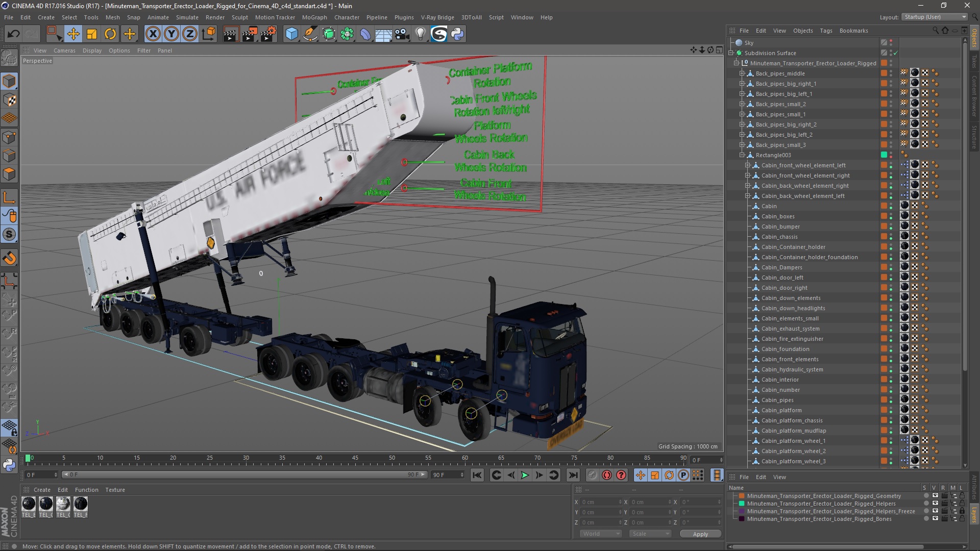980x551 pixels.
Task: Select the Scale tool
Action: [92, 34]
